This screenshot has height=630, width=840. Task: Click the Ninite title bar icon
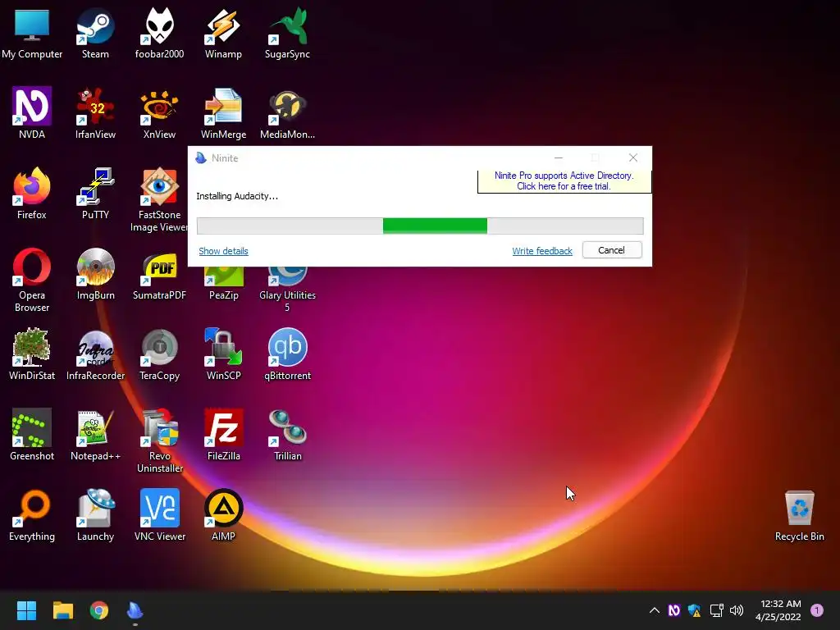pos(201,158)
